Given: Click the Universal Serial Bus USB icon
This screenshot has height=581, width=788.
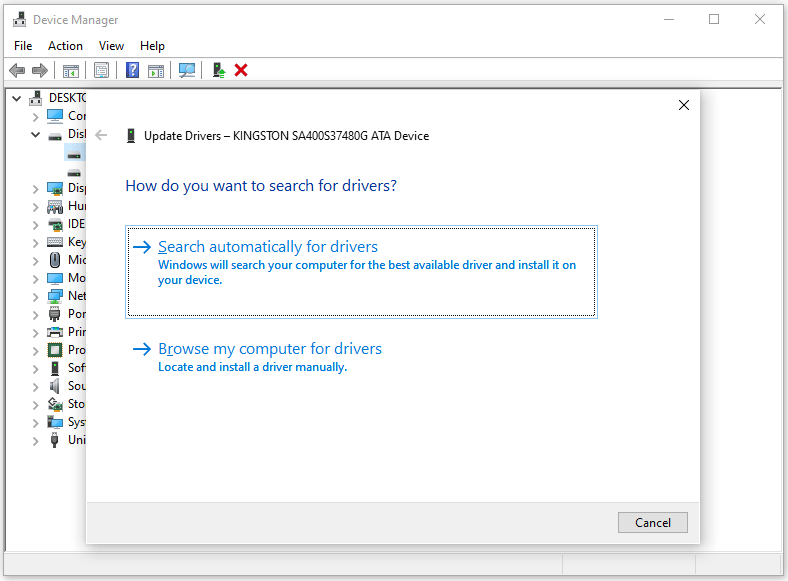Looking at the screenshot, I should pyautogui.click(x=55, y=440).
